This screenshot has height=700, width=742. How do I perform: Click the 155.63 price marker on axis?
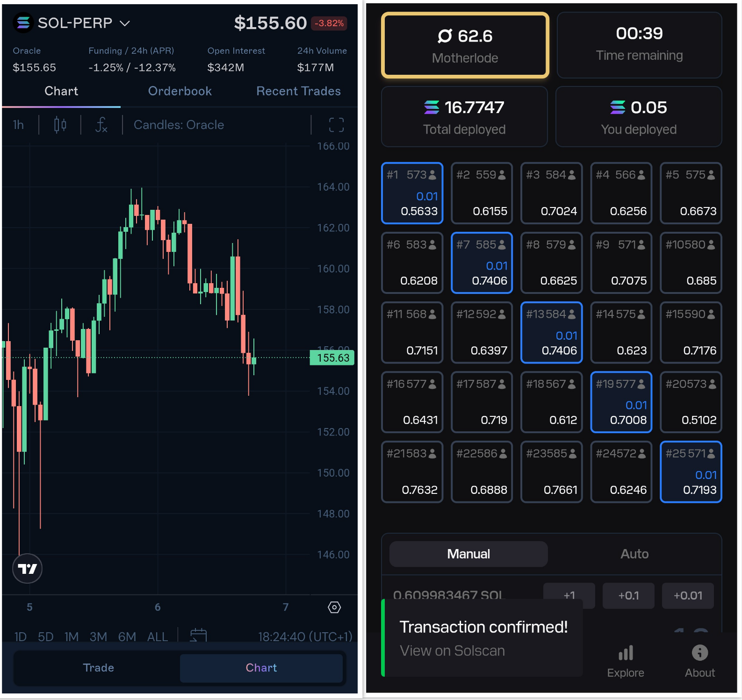point(332,358)
